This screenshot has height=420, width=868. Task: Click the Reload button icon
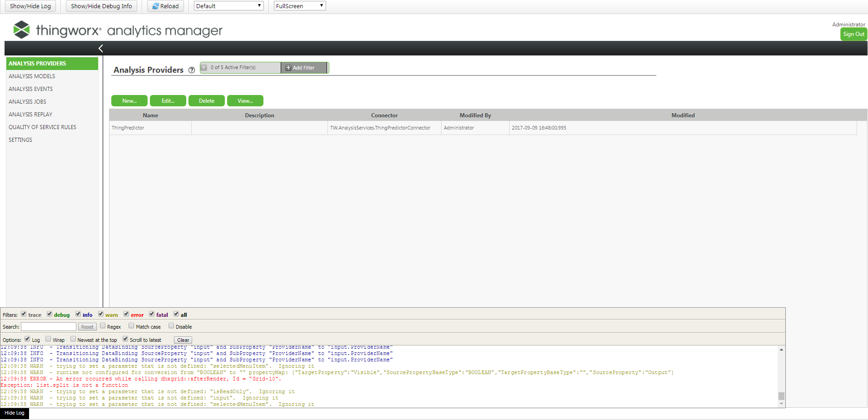pos(155,6)
